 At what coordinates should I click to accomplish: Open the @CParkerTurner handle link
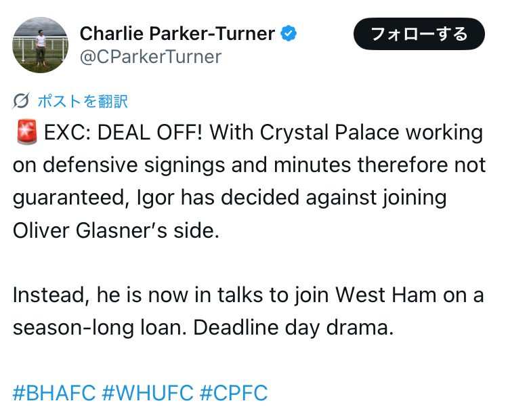click(x=150, y=57)
